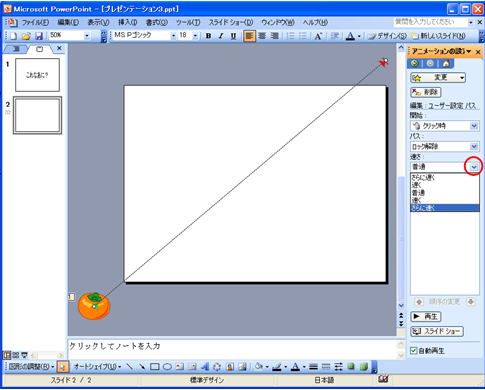Click the Underline icon

click(x=233, y=36)
